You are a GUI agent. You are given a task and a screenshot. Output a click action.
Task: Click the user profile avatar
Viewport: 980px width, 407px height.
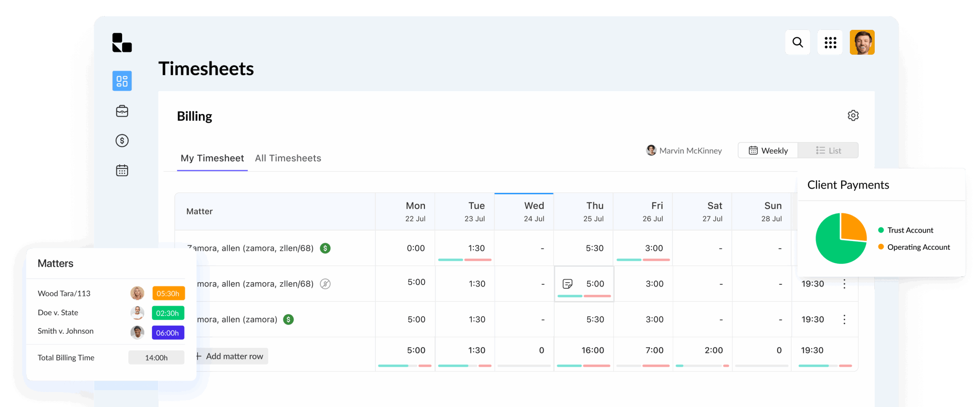point(862,42)
